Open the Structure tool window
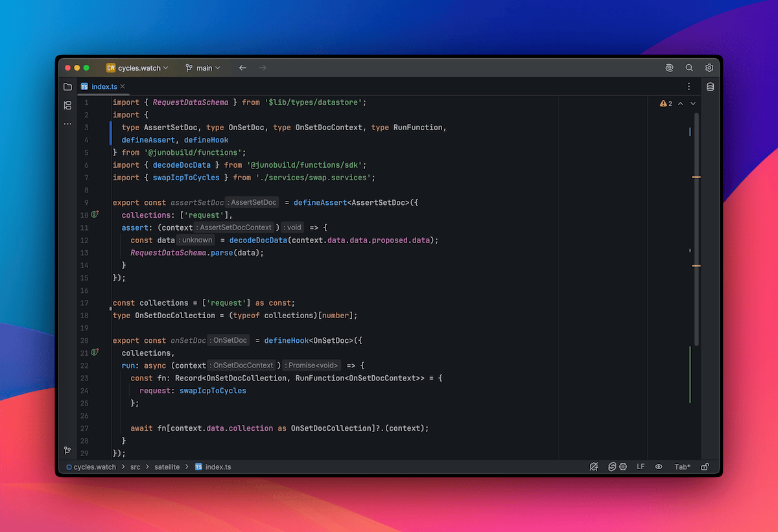 [67, 105]
